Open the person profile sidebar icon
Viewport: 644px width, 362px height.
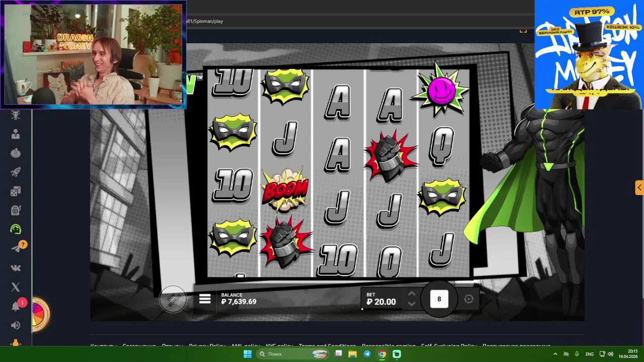click(x=16, y=134)
